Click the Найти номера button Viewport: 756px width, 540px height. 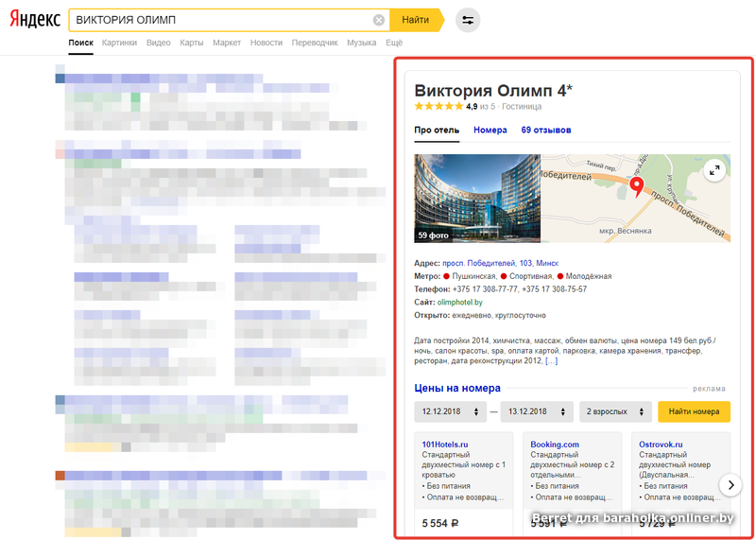click(694, 411)
